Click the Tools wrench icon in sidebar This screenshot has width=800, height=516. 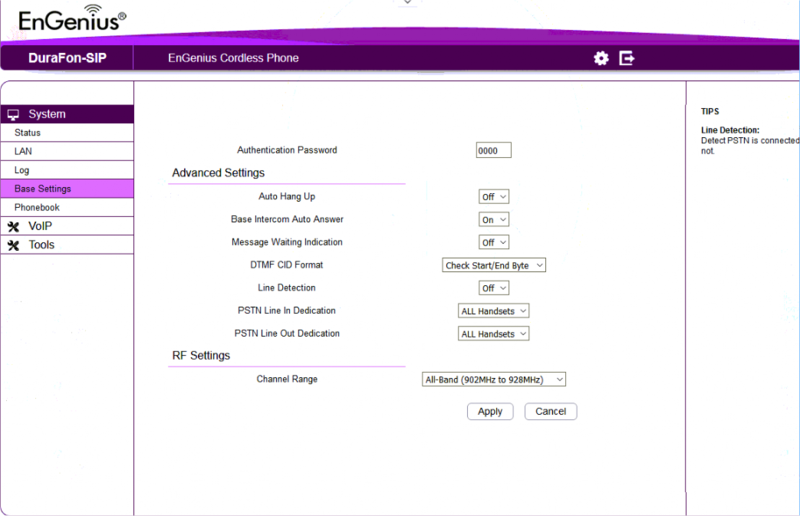13,245
